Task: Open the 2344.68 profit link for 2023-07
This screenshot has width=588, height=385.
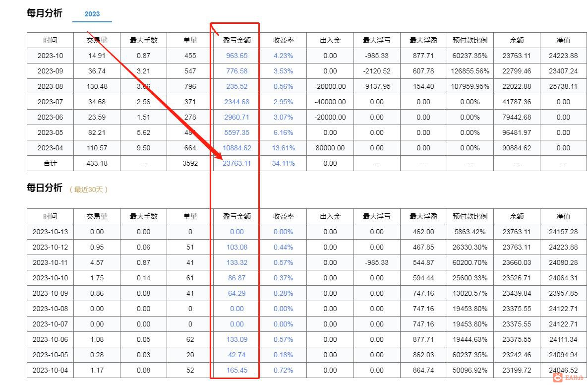Action: [x=236, y=102]
